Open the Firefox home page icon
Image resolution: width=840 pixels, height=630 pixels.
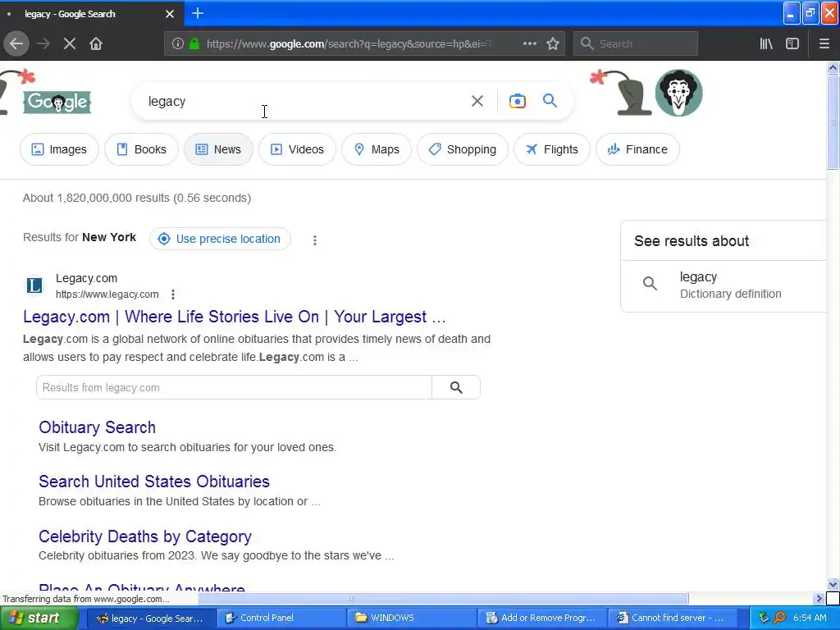tap(96, 44)
